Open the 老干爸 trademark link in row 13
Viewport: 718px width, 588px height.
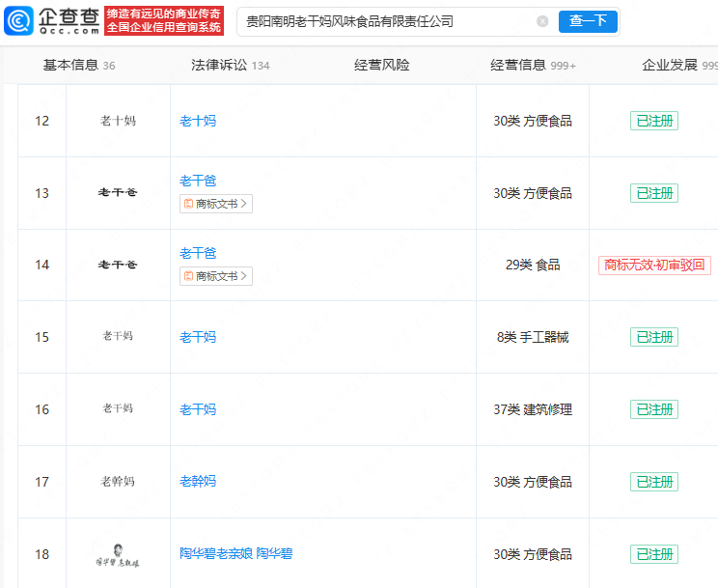click(x=198, y=181)
